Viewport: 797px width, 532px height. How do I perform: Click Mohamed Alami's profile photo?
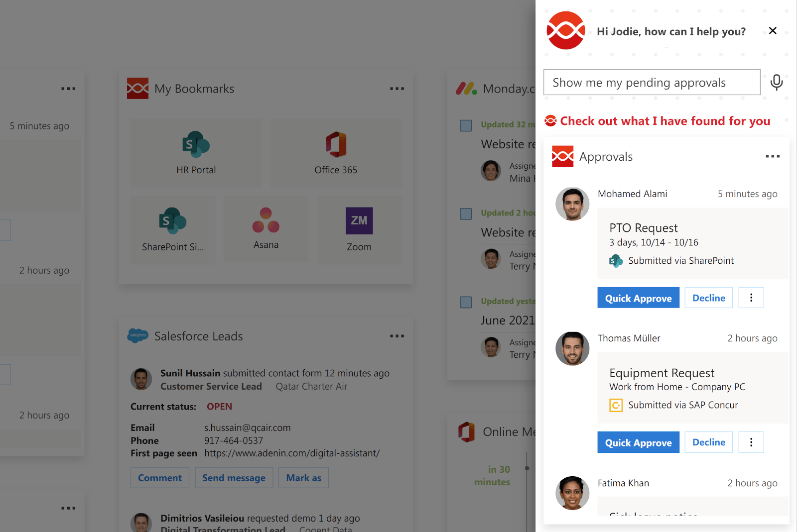pos(572,204)
